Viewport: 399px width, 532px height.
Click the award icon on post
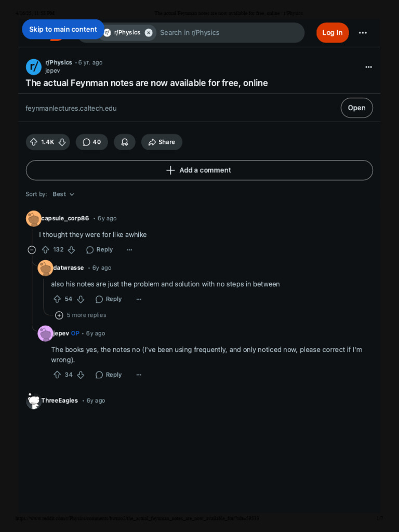pyautogui.click(x=125, y=142)
